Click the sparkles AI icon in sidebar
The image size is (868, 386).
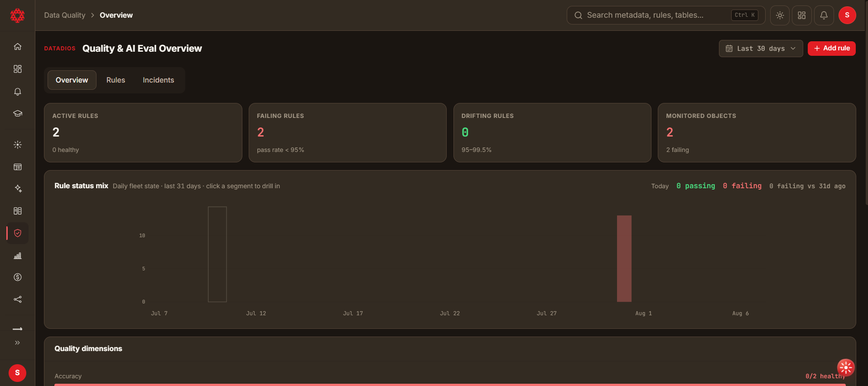[18, 189]
